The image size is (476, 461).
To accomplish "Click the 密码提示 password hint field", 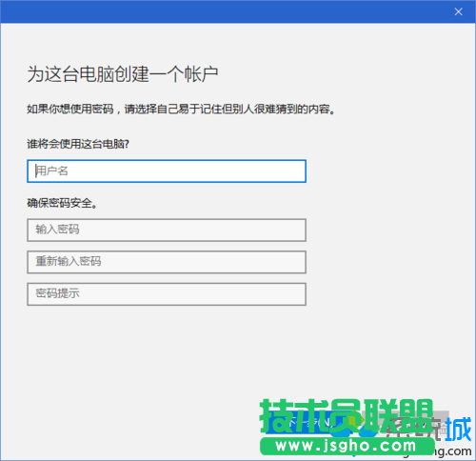I will 167,294.
